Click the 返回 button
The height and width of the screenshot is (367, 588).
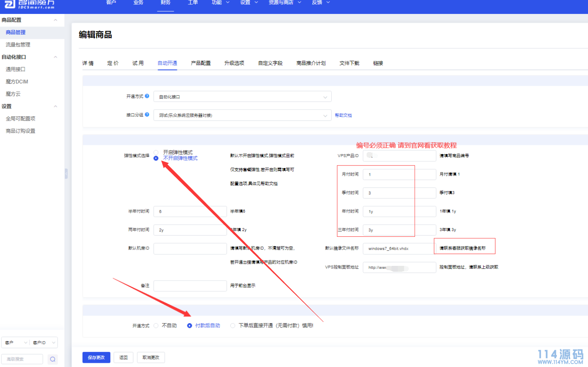pos(123,357)
